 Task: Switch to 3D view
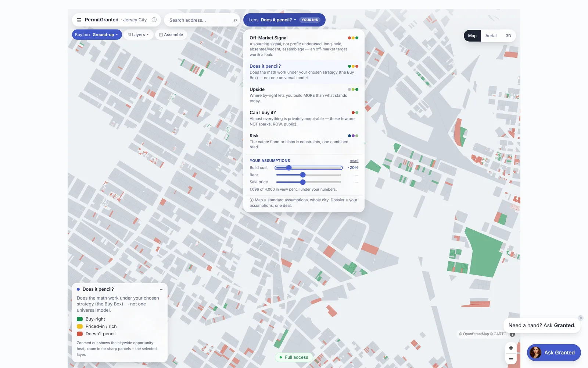pos(508,36)
